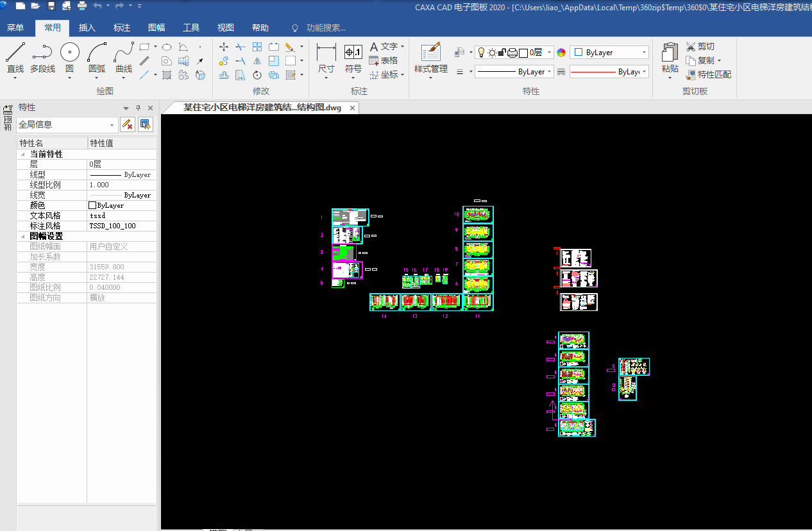This screenshot has height=531, width=812.
Task: Switch to the 视图 ribbon tab
Action: click(x=226, y=28)
